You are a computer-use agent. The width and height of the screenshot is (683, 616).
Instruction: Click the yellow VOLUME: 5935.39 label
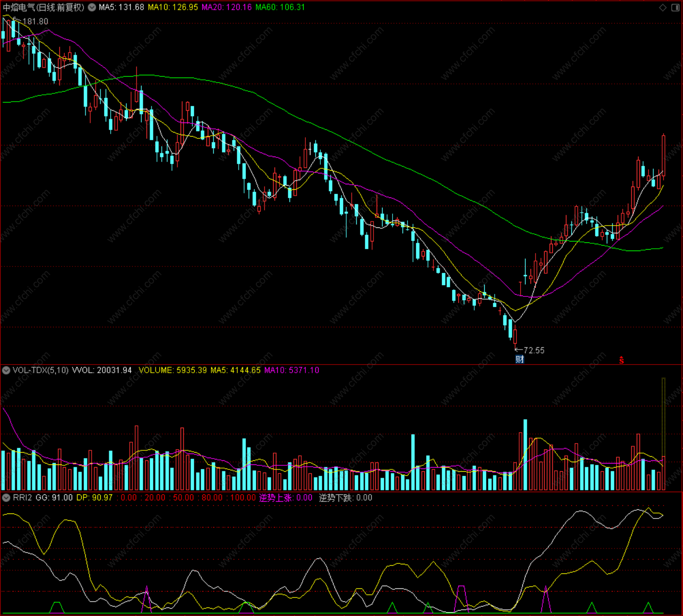click(x=172, y=370)
